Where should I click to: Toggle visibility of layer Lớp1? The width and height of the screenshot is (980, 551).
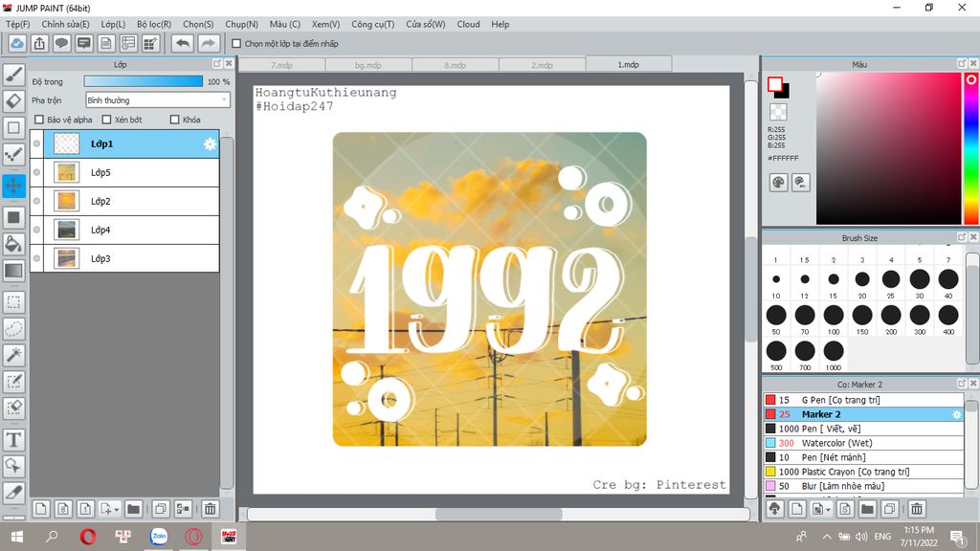coord(37,143)
